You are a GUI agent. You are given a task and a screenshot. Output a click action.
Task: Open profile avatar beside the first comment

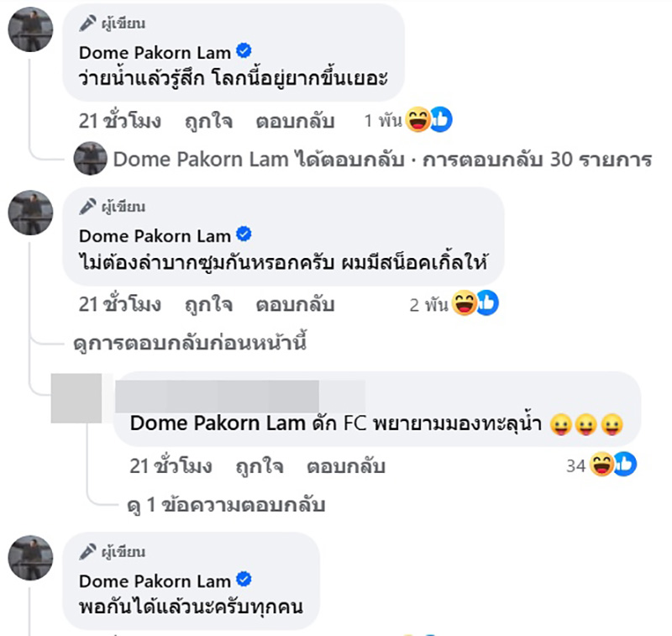pos(30,29)
